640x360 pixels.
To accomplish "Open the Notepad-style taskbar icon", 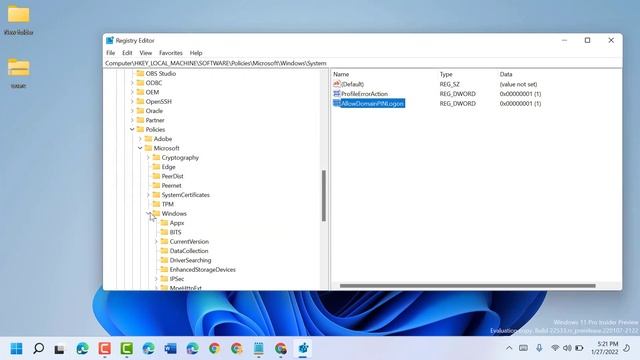I will (x=259, y=349).
